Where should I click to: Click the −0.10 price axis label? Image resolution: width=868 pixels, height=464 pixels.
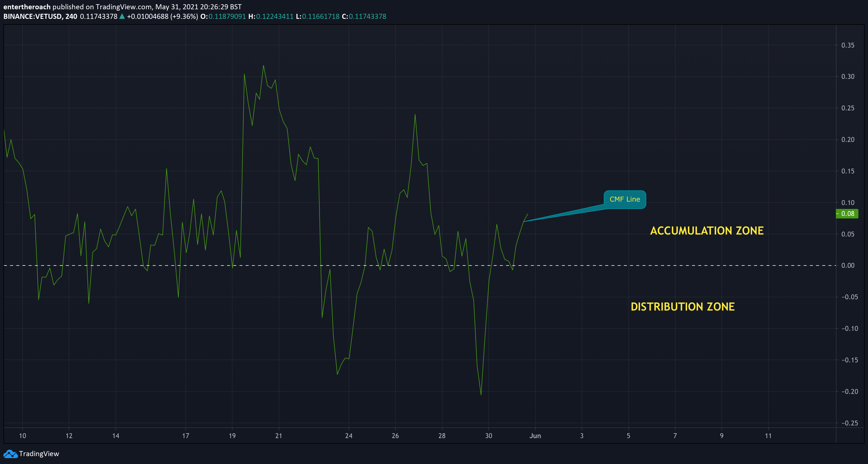(x=849, y=328)
